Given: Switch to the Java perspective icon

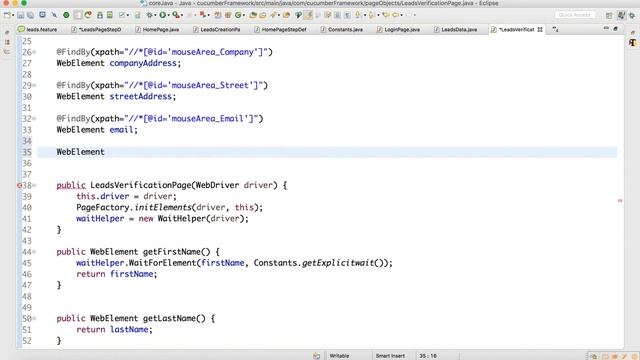Looking at the screenshot, I should pyautogui.click(x=621, y=15).
